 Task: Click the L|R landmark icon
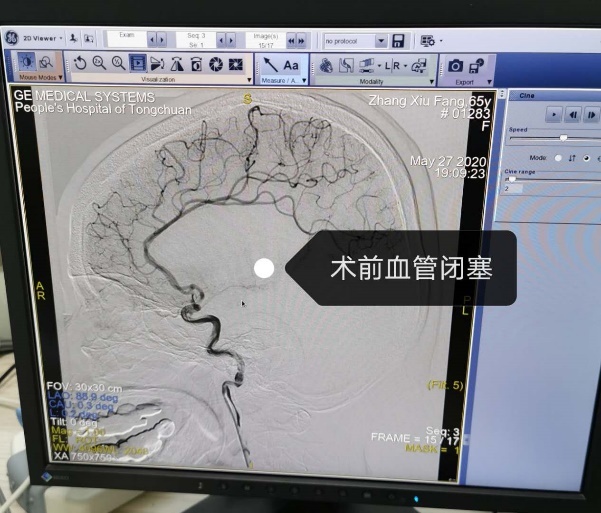(392, 66)
